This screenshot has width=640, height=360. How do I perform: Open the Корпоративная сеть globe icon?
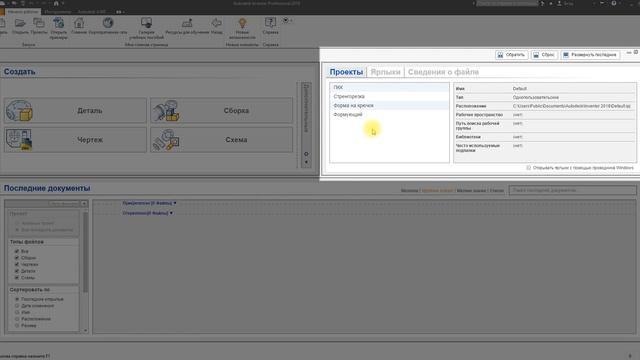tap(108, 23)
